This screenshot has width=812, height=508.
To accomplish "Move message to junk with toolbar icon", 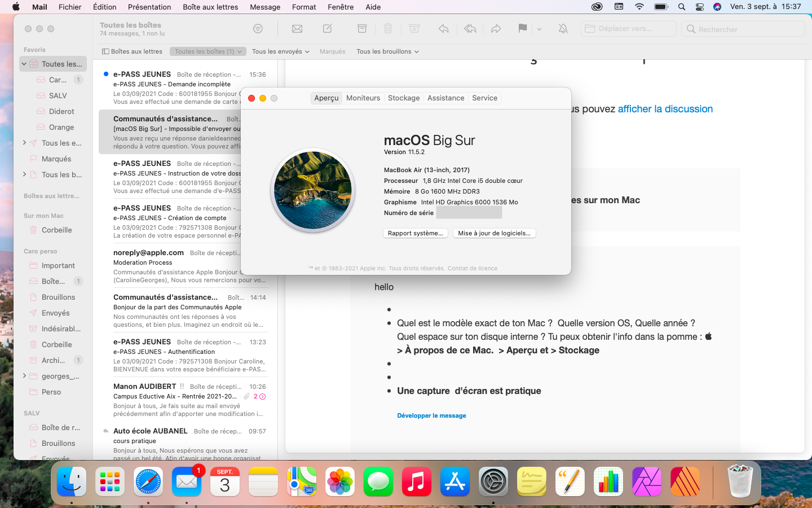I will pyautogui.click(x=414, y=29).
